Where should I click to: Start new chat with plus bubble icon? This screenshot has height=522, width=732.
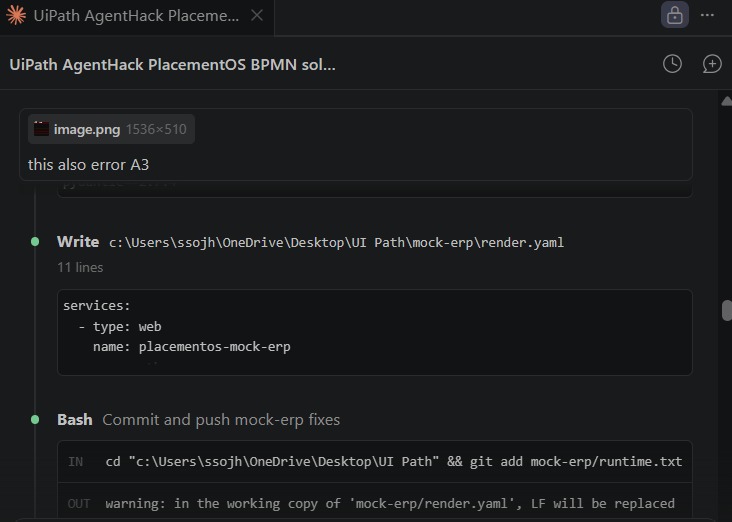pos(712,64)
